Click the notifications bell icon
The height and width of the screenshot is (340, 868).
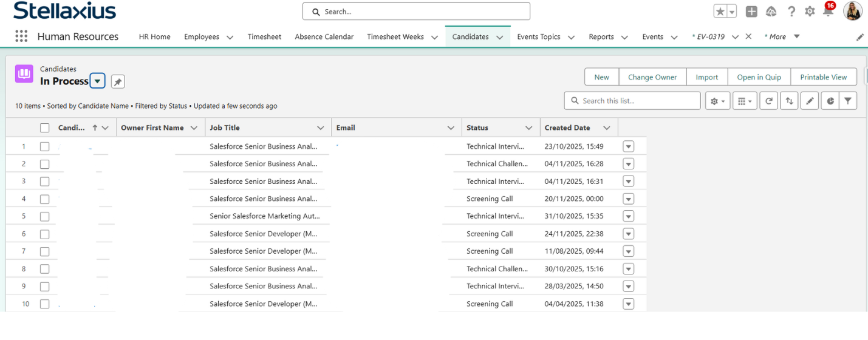click(x=828, y=12)
